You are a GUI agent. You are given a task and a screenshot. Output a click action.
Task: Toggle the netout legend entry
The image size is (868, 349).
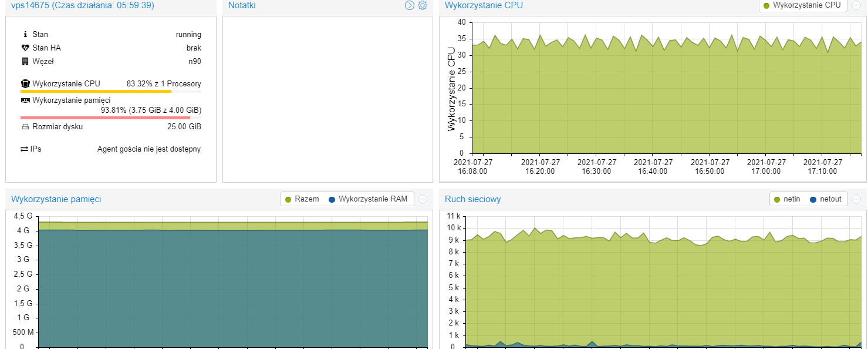(825, 199)
